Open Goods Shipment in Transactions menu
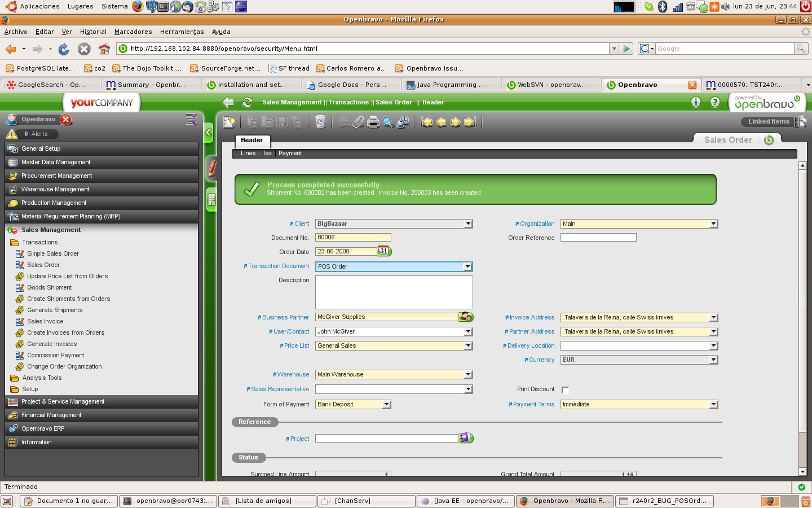 (50, 287)
